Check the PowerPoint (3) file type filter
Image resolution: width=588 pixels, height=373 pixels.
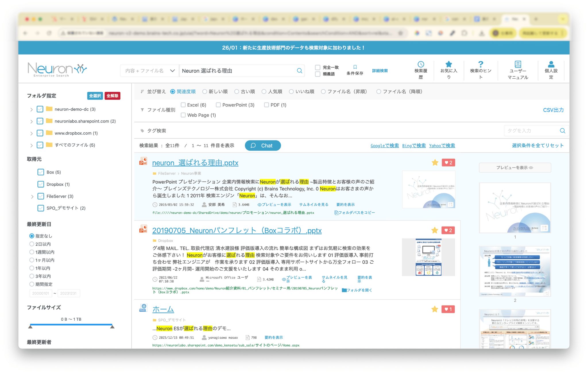pyautogui.click(x=218, y=105)
